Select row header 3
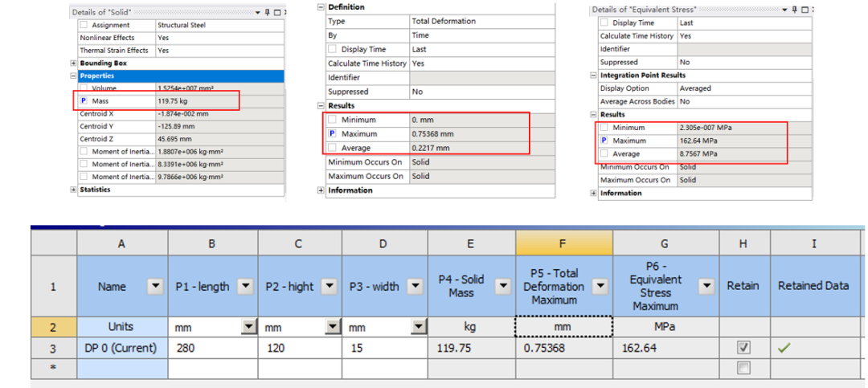The image size is (868, 388). pyautogui.click(x=54, y=348)
